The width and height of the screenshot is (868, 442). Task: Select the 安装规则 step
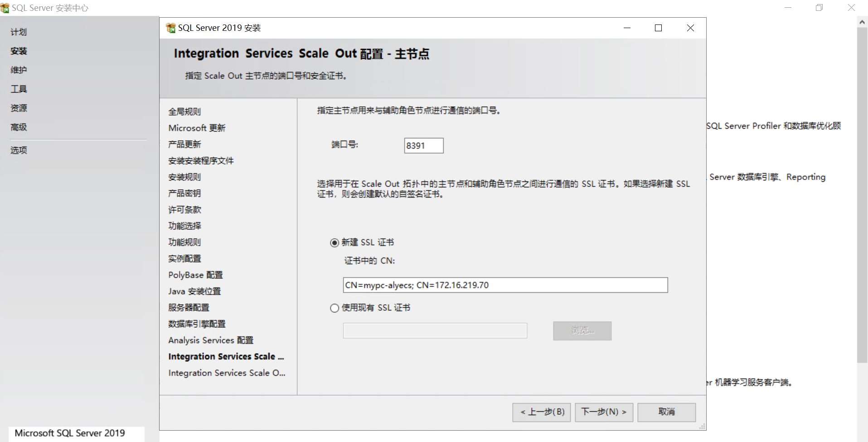click(x=184, y=177)
